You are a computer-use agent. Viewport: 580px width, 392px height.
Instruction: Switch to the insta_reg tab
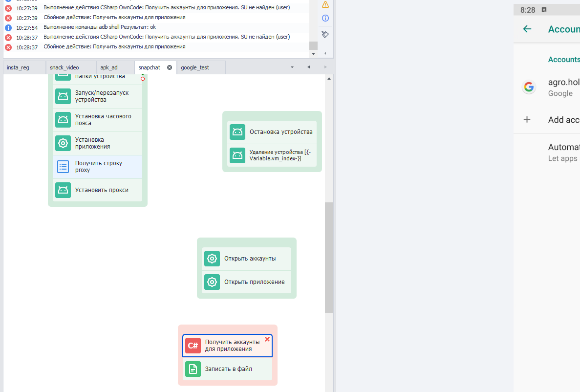point(24,67)
